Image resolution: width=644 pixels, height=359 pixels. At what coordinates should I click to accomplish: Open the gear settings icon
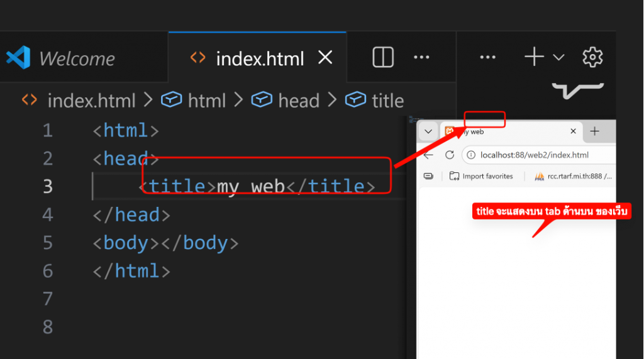pyautogui.click(x=592, y=57)
